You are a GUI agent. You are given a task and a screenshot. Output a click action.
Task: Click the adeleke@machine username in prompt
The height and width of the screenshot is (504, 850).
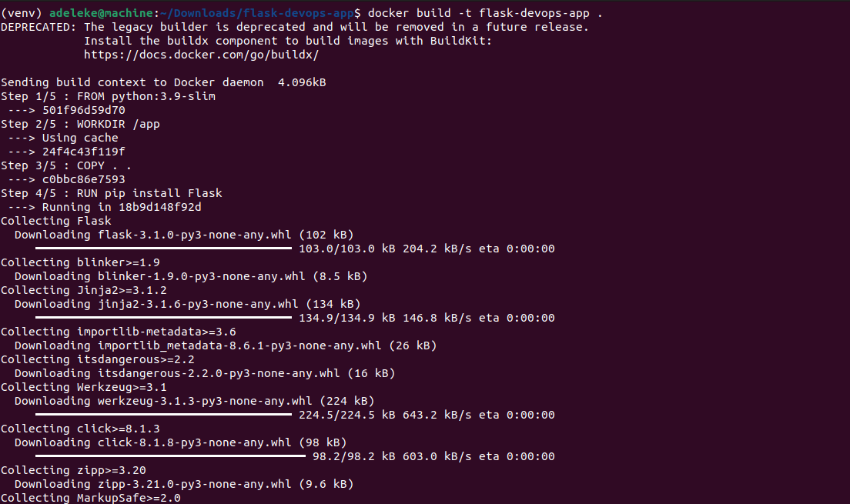click(x=101, y=13)
